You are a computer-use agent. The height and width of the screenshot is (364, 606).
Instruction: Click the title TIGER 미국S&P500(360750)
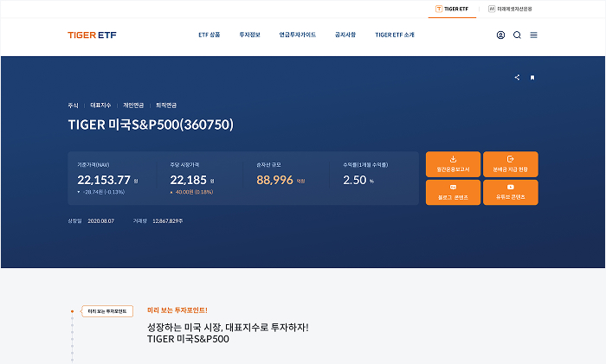(x=151, y=125)
